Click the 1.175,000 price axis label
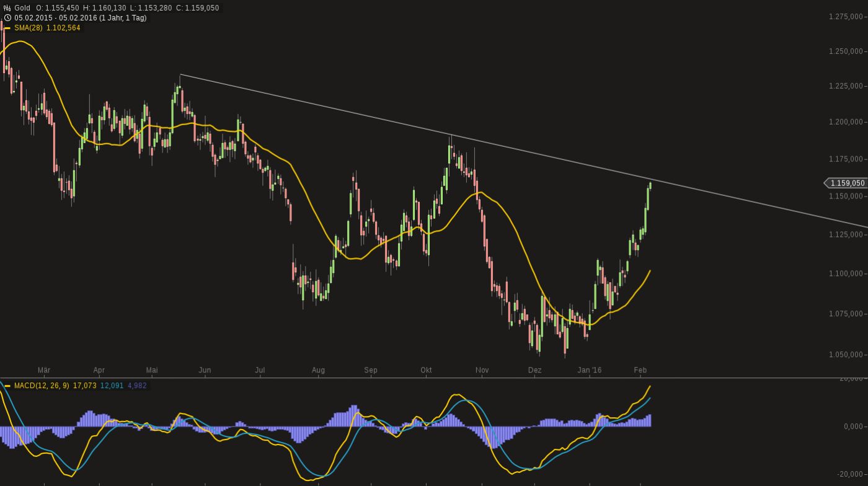The width and height of the screenshot is (868, 486). [x=846, y=159]
